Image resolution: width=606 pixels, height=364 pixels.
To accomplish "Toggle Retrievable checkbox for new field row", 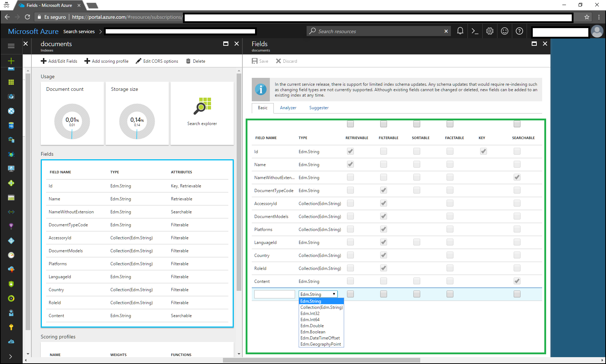I will pos(350,294).
